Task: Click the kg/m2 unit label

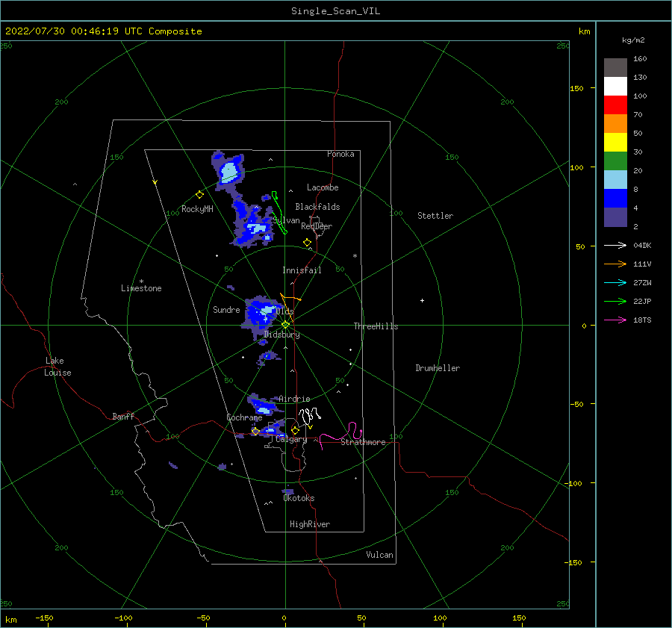Action: 633,40
